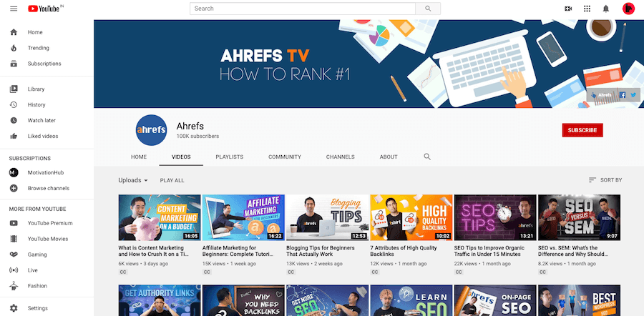Viewport: 644px width, 316px height.
Task: Click the Best WordPress SEO thumbnail
Action: pyautogui.click(x=579, y=300)
